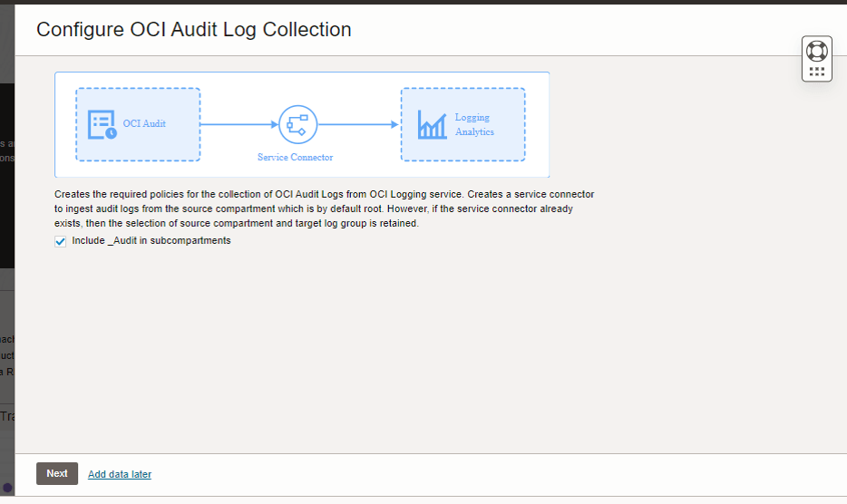Click the Logging Analytics chart icon

[432, 124]
